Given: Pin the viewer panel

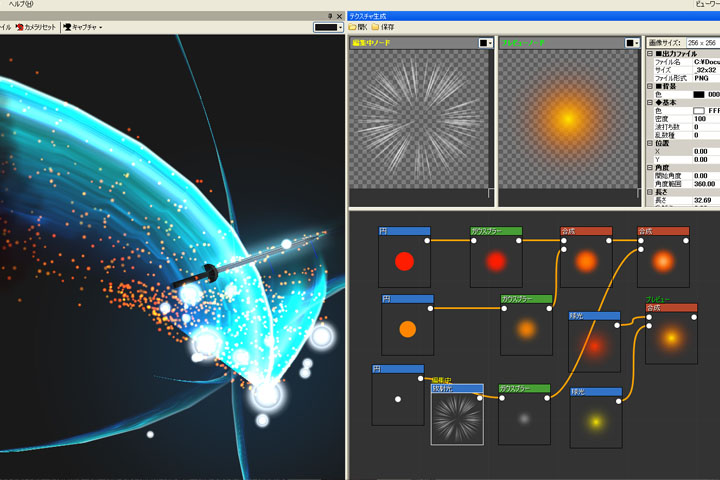Looking at the screenshot, I should coord(330,16).
